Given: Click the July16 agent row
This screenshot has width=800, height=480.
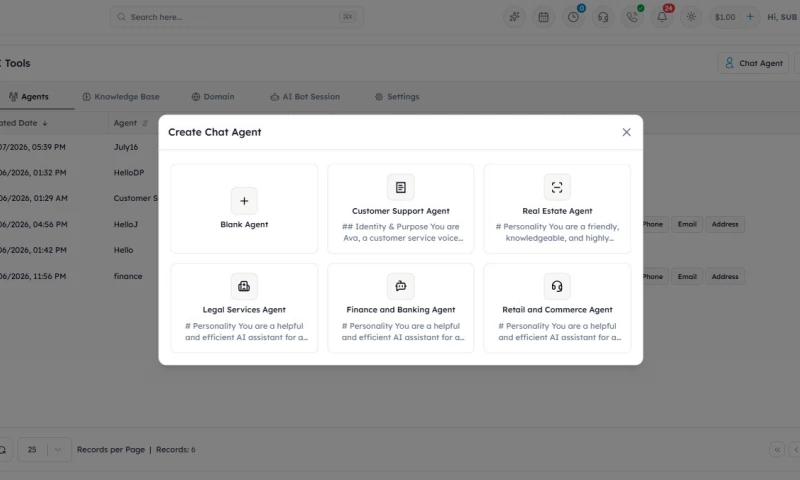Looking at the screenshot, I should coord(126,147).
